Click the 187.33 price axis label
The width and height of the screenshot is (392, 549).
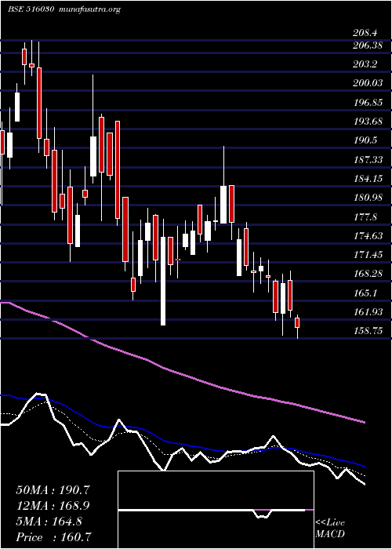tap(368, 160)
